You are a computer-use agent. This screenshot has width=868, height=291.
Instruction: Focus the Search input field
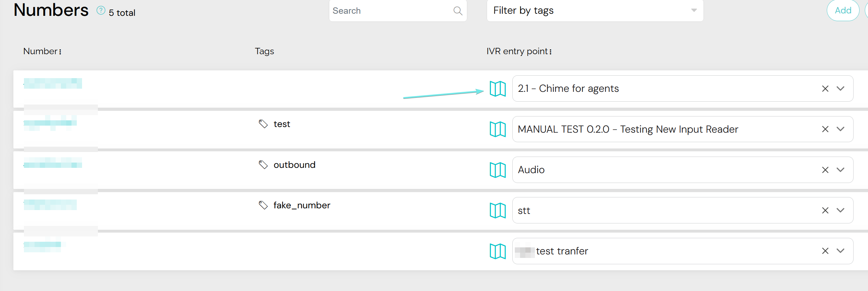click(391, 11)
